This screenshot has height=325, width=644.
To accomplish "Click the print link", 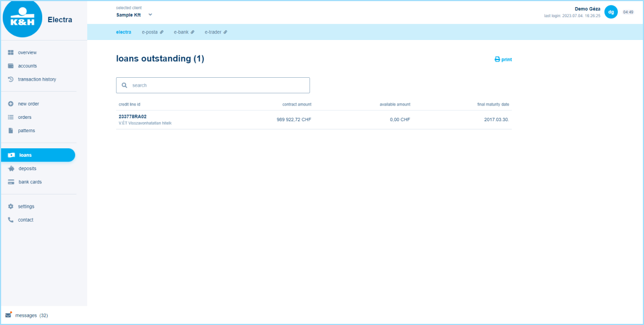I will 503,59.
